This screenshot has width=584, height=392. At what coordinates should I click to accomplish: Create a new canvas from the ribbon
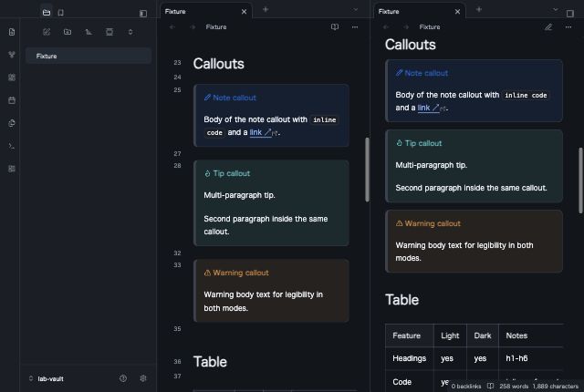pos(12,77)
